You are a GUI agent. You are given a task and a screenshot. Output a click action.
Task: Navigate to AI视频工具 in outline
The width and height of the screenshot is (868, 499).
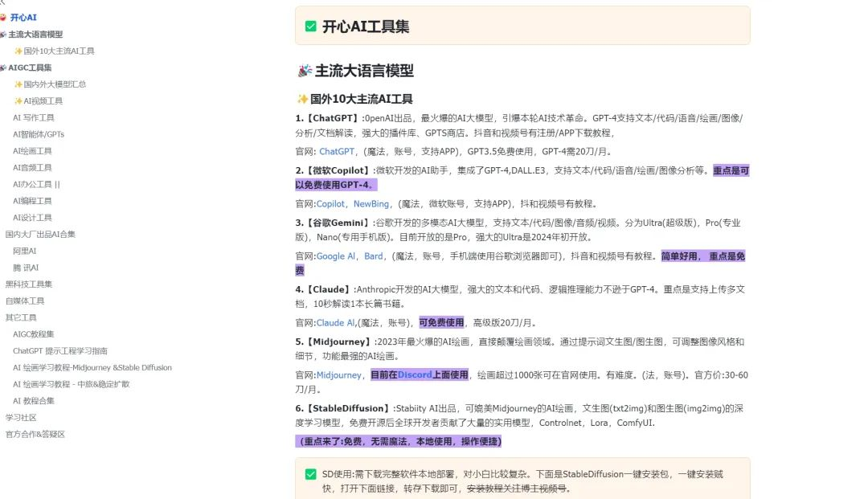[43, 100]
